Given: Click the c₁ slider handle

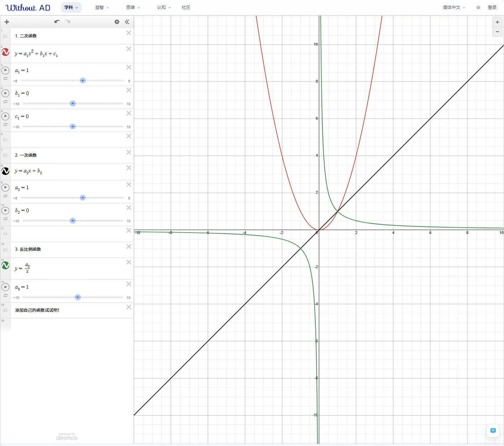Looking at the screenshot, I should click(x=73, y=126).
